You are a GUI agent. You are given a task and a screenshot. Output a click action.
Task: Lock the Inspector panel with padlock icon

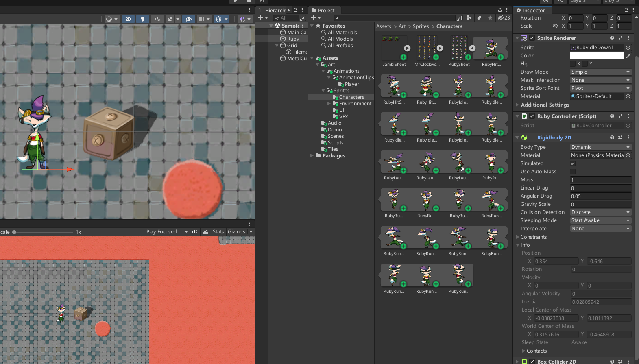tap(626, 10)
